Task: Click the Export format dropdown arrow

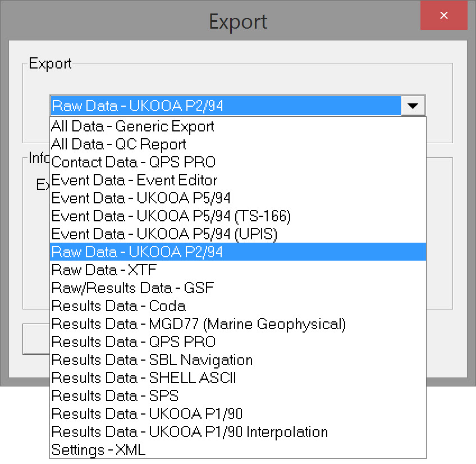Action: click(x=413, y=106)
